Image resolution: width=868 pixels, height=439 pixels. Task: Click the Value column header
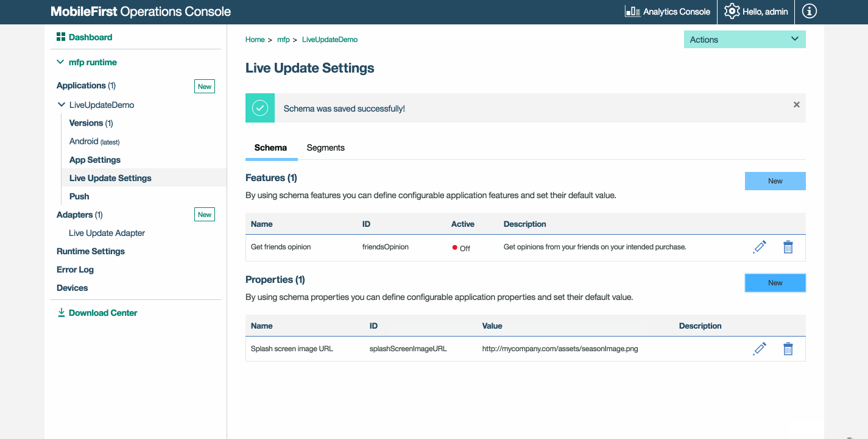492,326
